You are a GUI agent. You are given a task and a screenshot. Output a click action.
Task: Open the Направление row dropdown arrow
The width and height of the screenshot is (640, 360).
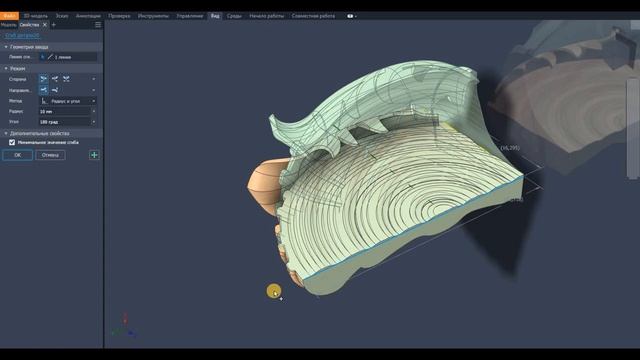(x=94, y=90)
